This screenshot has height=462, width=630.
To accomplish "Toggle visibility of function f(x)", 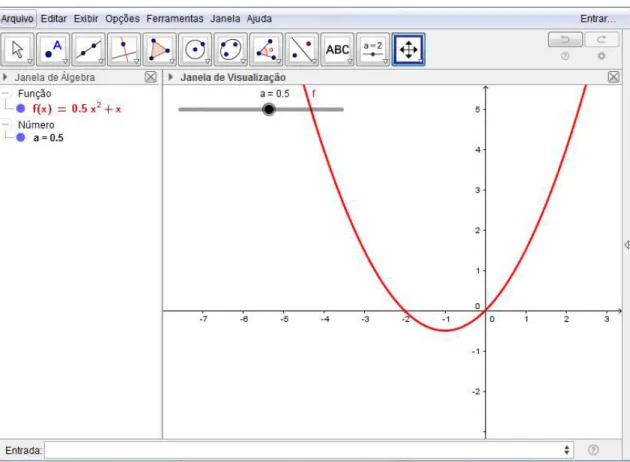I will coord(21,108).
